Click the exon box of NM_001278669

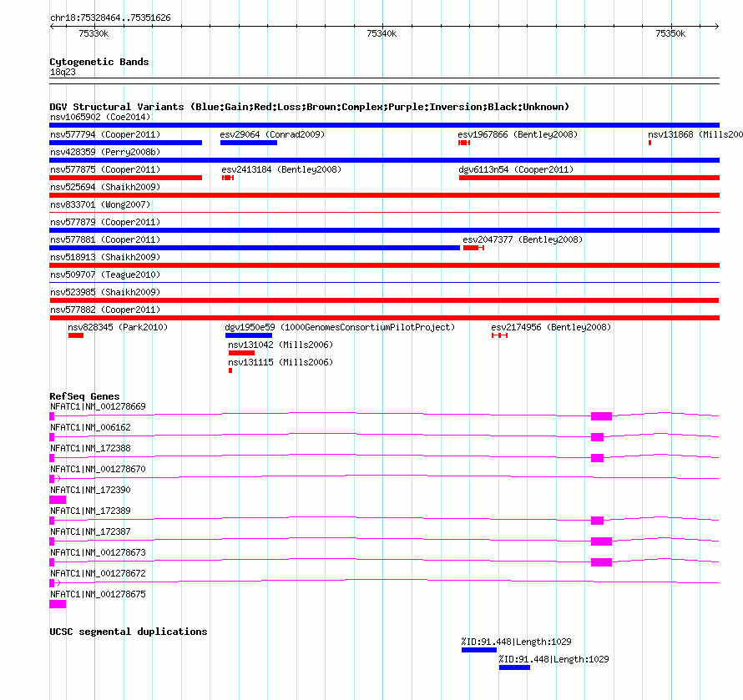[x=601, y=416]
